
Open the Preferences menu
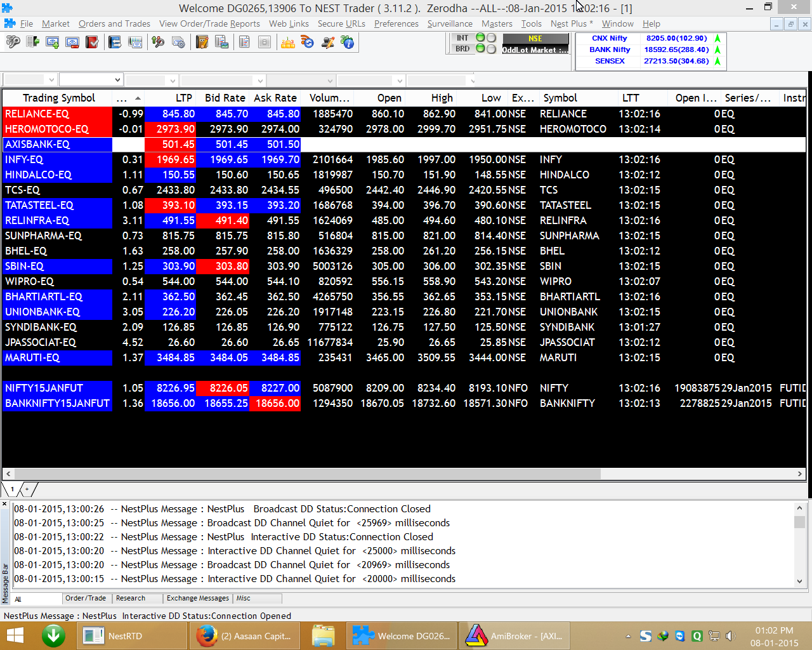[x=396, y=23]
